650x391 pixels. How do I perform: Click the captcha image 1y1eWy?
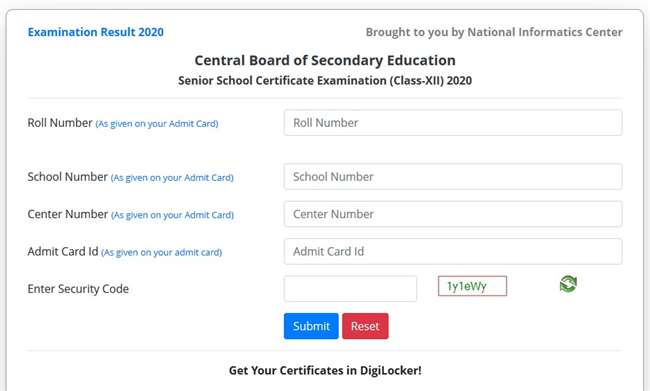point(472,286)
